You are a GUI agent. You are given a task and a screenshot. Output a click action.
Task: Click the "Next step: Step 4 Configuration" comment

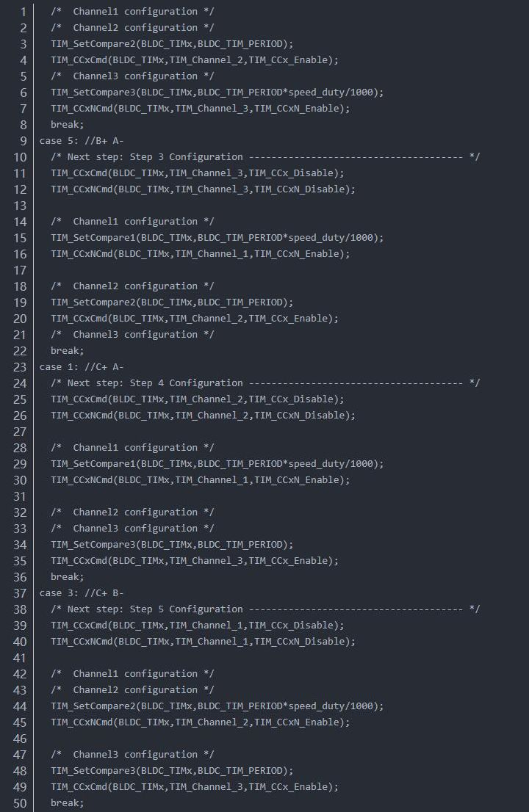pos(154,383)
